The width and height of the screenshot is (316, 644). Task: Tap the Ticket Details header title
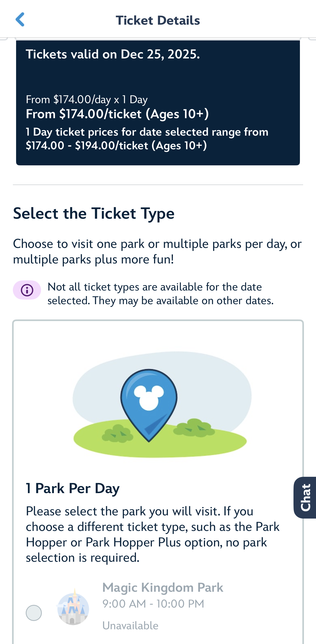pos(158,20)
